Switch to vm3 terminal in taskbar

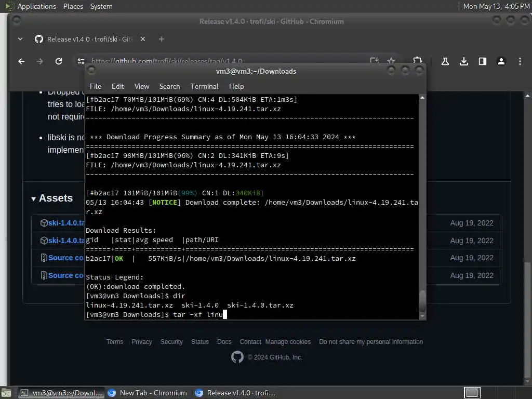[61, 393]
